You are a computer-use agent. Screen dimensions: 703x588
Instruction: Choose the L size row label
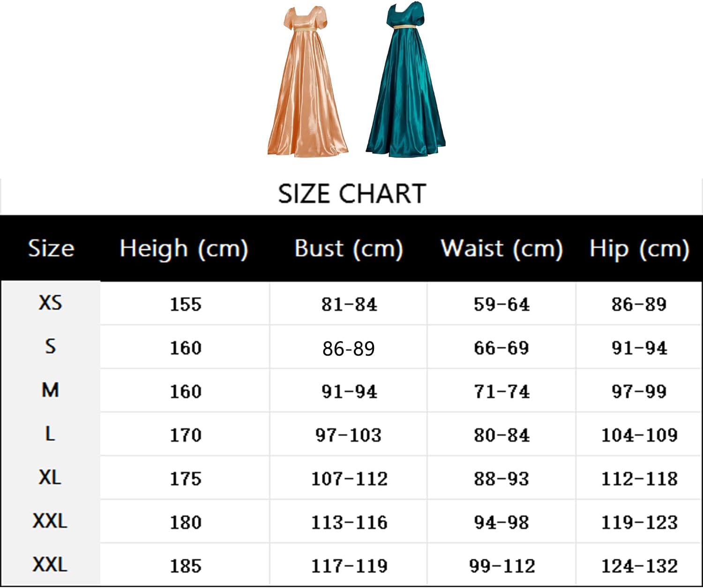click(x=50, y=434)
